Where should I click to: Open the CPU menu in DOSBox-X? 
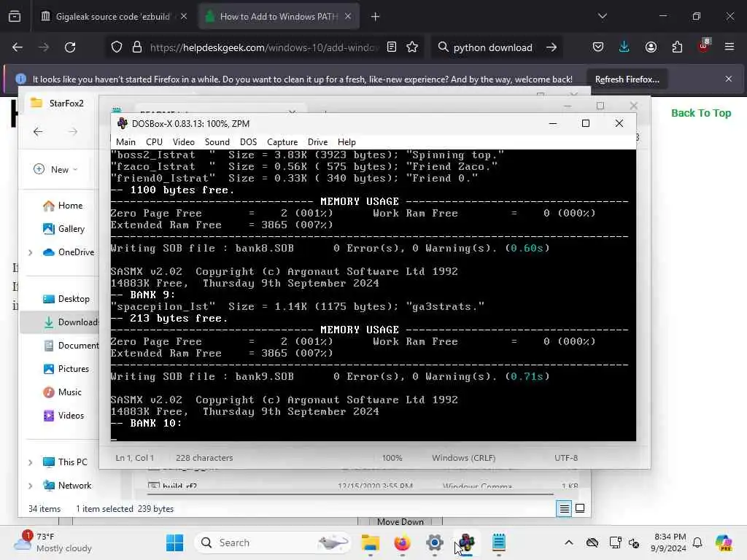(x=154, y=142)
